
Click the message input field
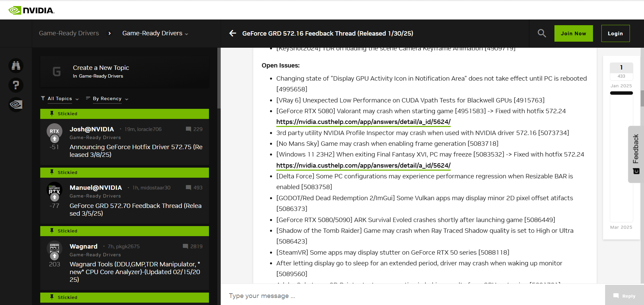pyautogui.click(x=413, y=296)
